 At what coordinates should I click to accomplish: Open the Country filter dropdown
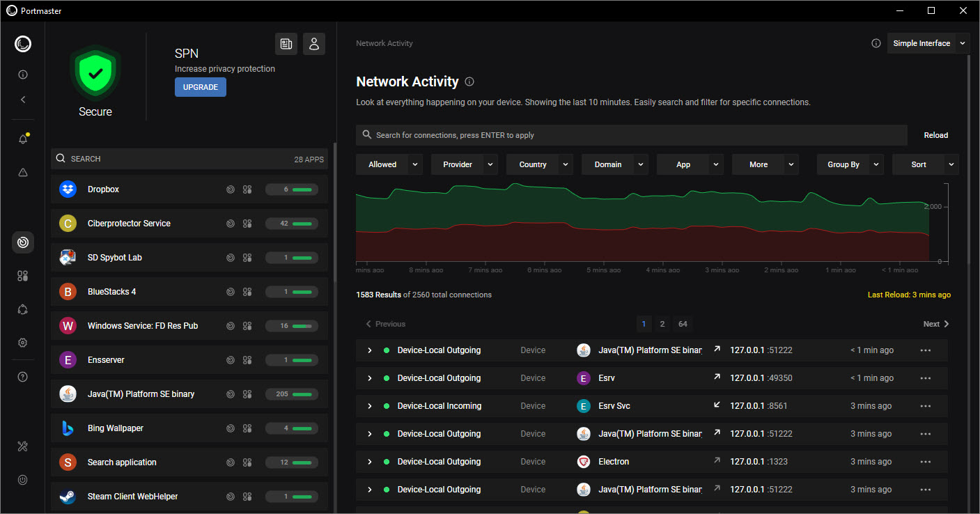[x=539, y=164]
